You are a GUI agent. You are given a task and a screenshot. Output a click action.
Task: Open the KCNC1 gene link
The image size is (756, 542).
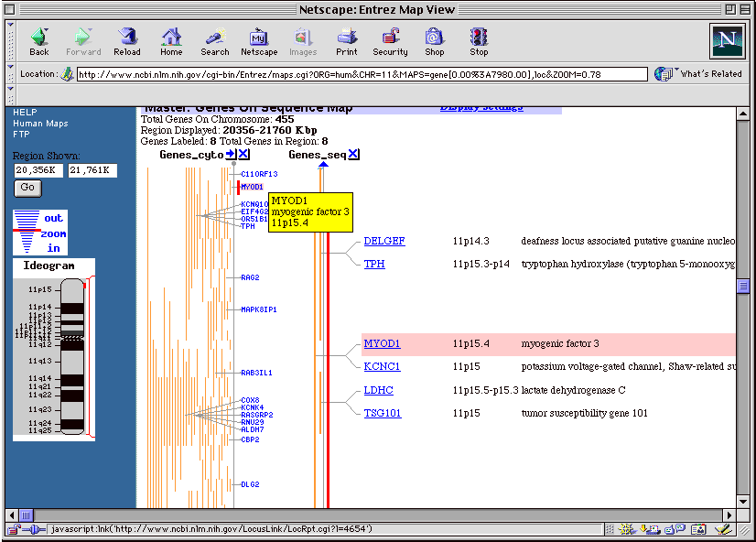click(x=382, y=366)
